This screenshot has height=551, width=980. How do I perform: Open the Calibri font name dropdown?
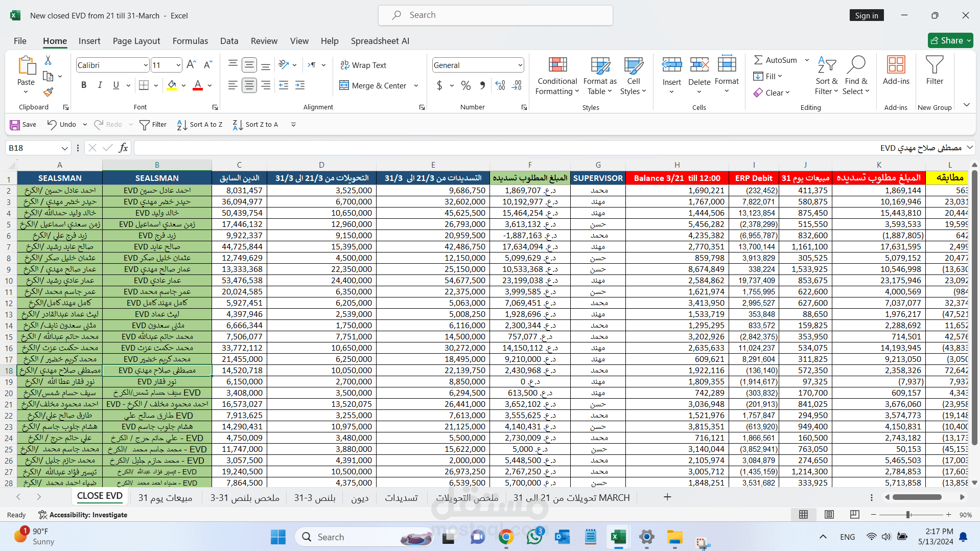coord(145,65)
